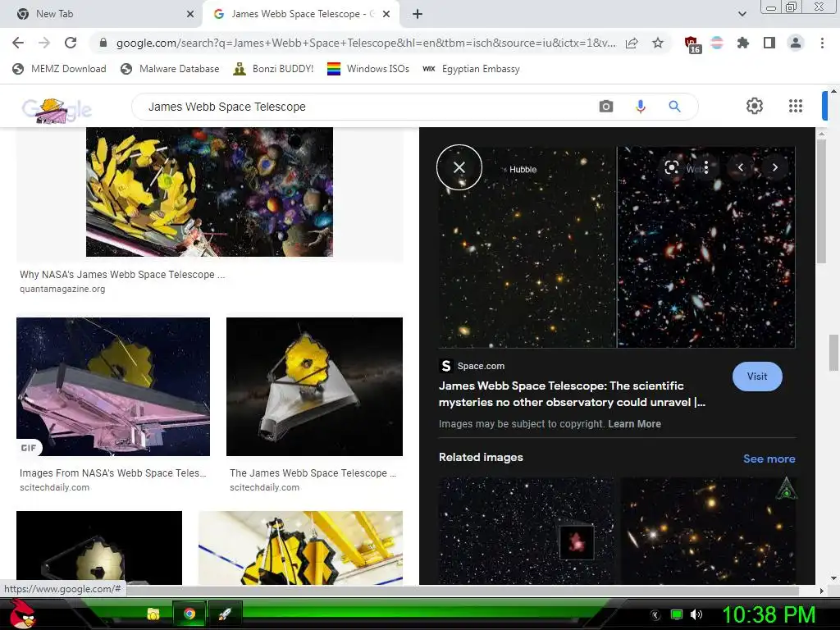Open file explorer taskbar icon

153,614
